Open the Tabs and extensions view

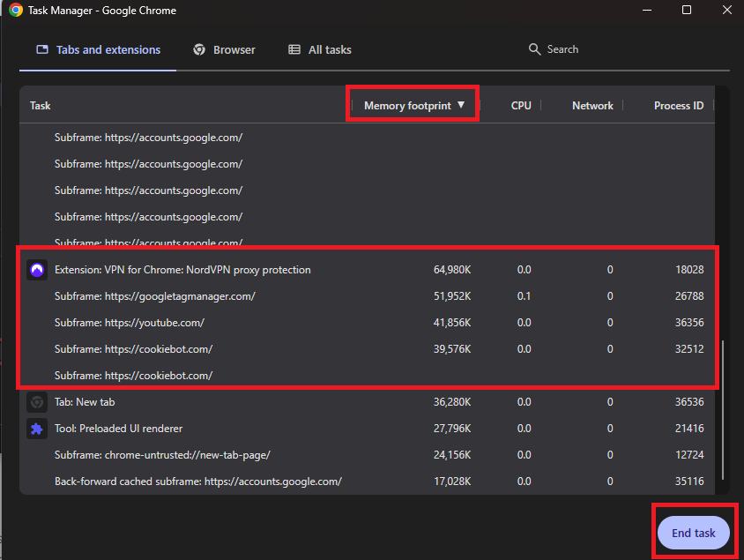(97, 49)
